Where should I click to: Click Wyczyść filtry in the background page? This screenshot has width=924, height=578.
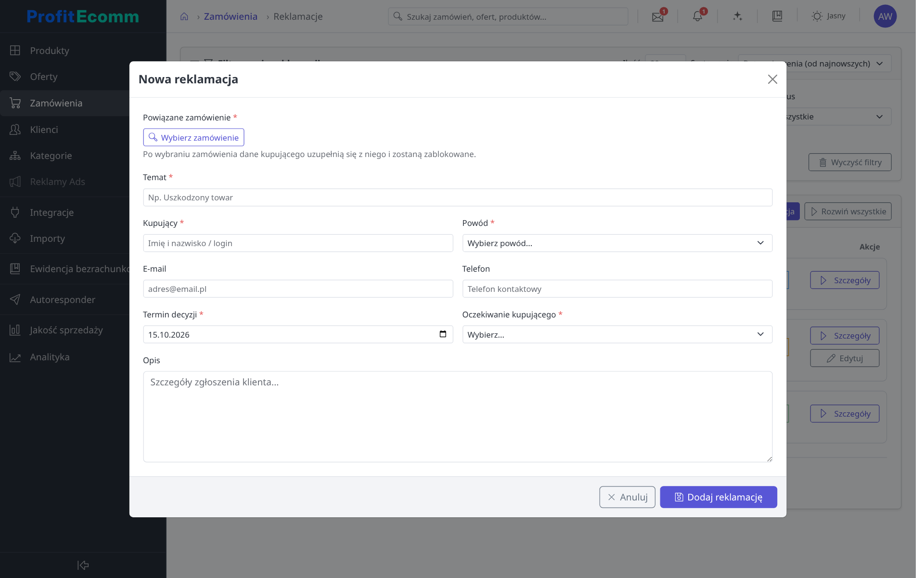pyautogui.click(x=850, y=162)
